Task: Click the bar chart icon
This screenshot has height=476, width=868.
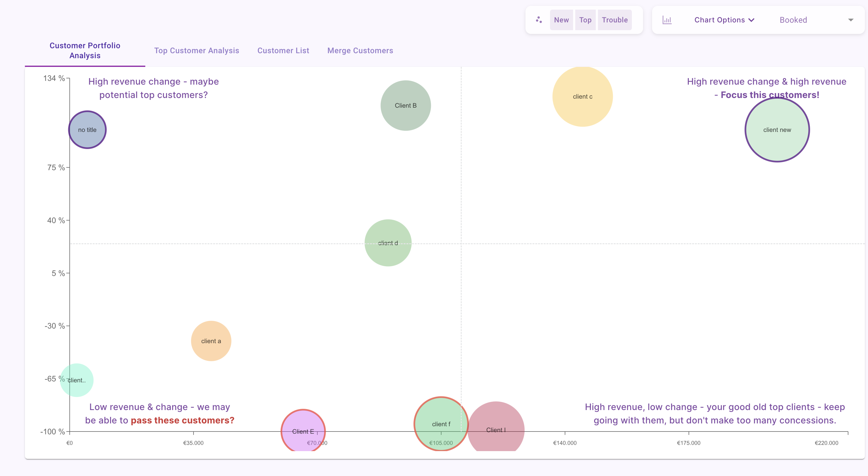Action: point(667,20)
